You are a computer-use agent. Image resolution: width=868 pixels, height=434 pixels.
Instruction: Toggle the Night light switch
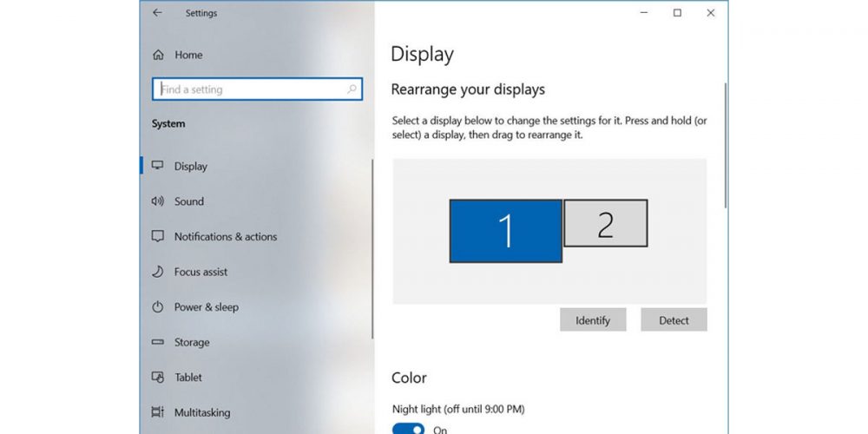click(x=408, y=429)
